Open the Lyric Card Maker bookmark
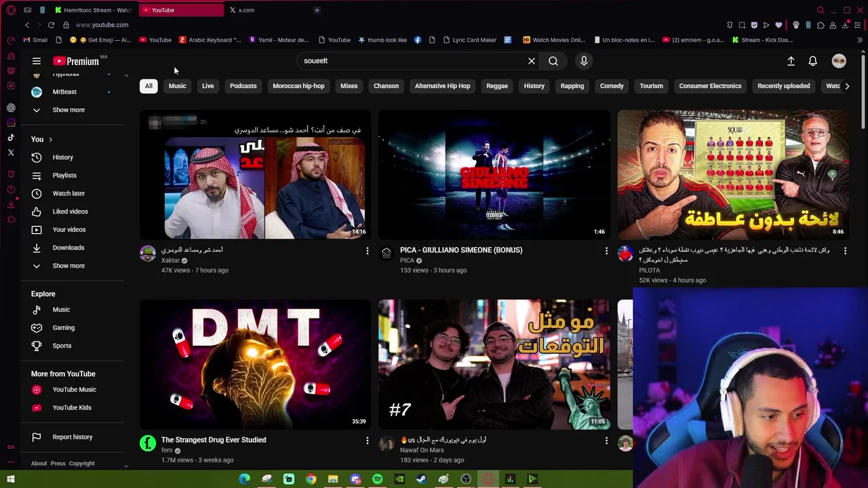The width and height of the screenshot is (868, 488). tap(470, 40)
